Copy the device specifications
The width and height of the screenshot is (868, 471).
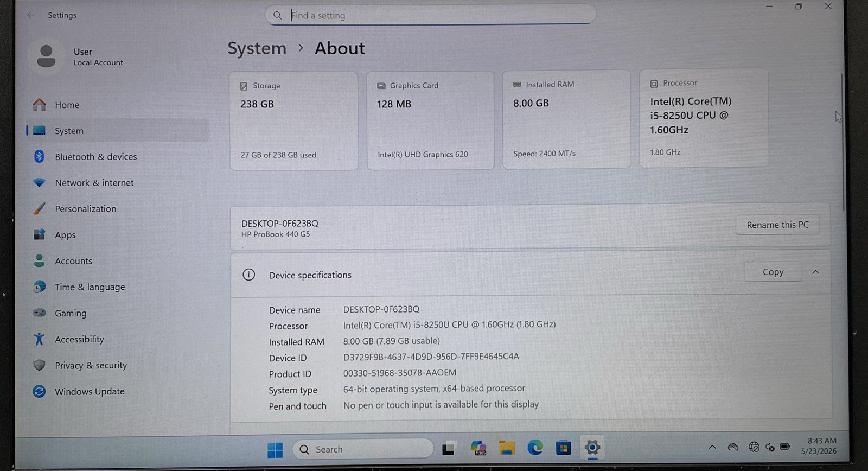click(x=773, y=272)
